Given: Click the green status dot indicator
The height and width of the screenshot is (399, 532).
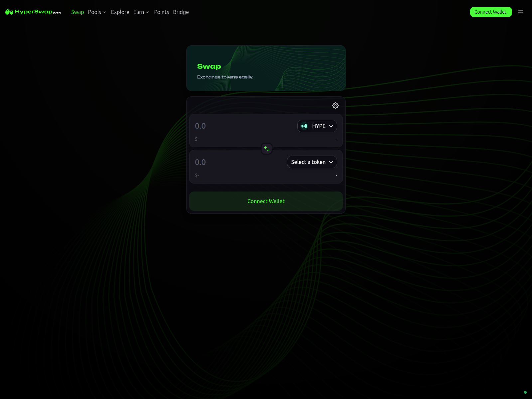Looking at the screenshot, I should pyautogui.click(x=525, y=392).
